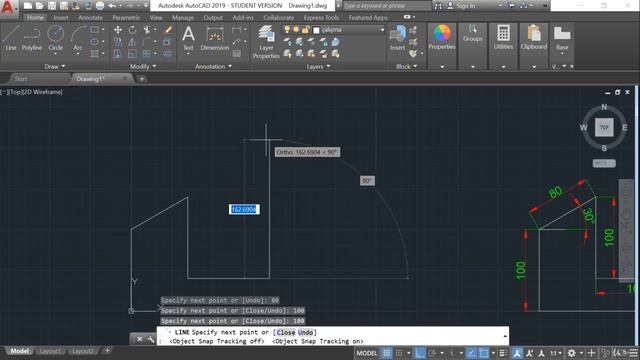The image size is (640, 360).
Task: Toggle Polar tracking in status bar
Action: [x=432, y=353]
